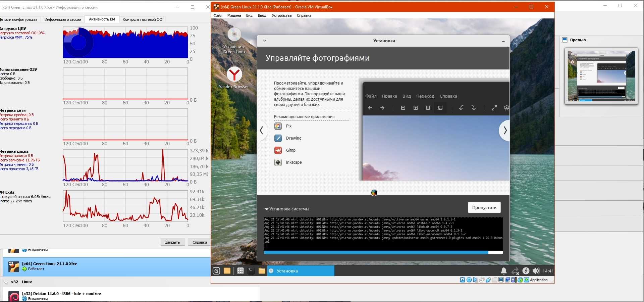
Task: Show the previous installer slide
Action: point(262,131)
